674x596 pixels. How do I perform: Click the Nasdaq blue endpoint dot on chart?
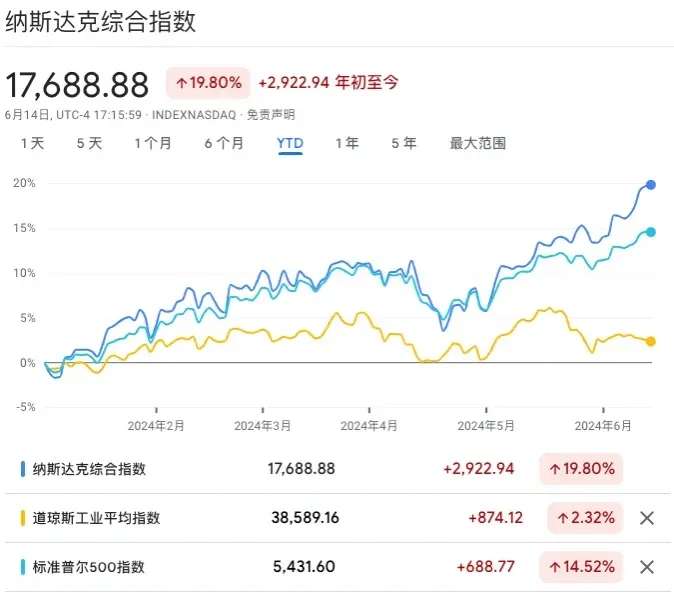coord(651,185)
